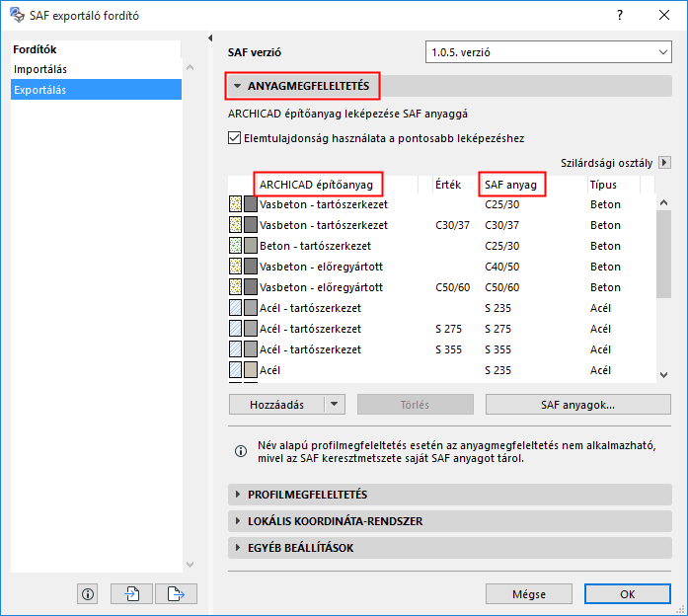Viewport: 688px width, 616px height.
Task: Click the ARCHICAD építőanyag column header
Action: click(x=336, y=185)
